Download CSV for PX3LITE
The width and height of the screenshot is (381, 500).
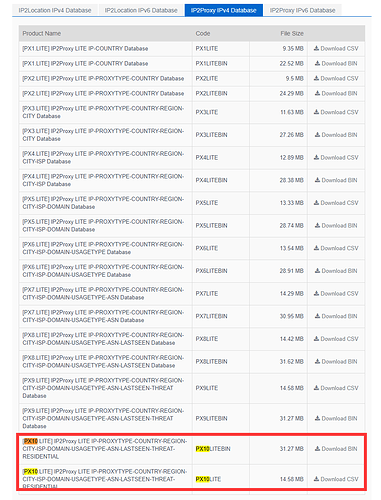(x=336, y=112)
